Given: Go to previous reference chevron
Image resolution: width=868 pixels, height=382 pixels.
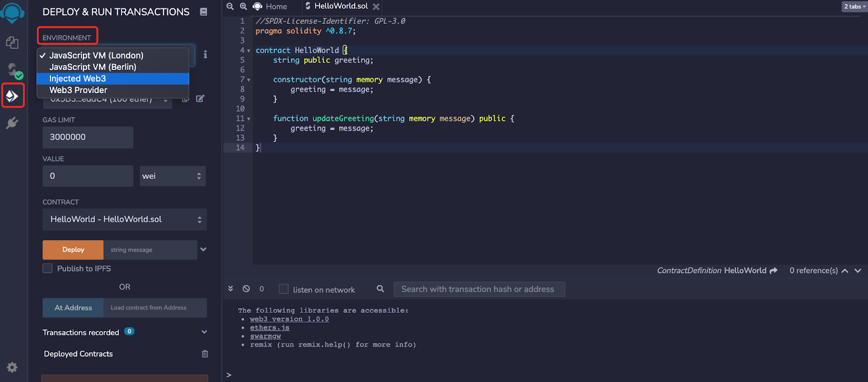Looking at the screenshot, I should pos(845,270).
